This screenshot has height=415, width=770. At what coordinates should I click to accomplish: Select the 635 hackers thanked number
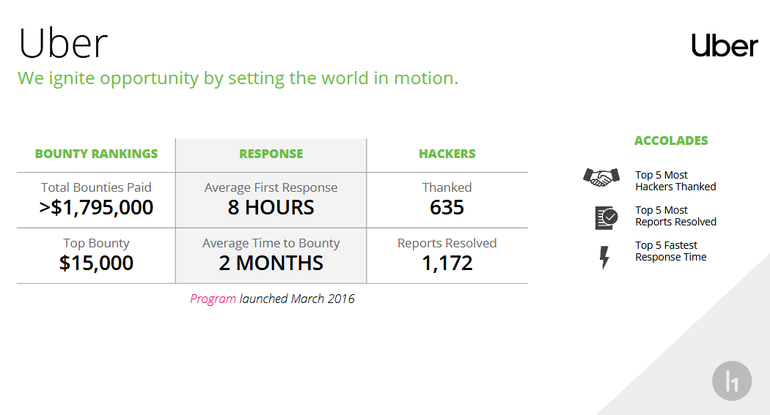[446, 208]
